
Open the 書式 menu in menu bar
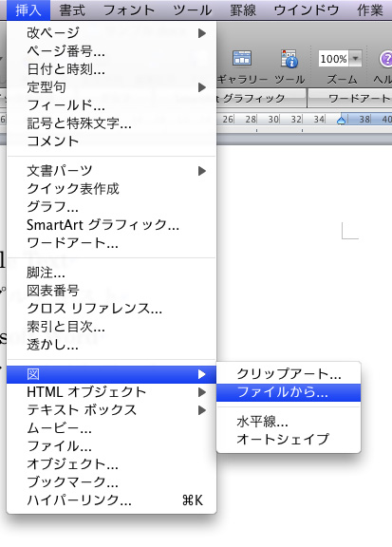coord(72,10)
